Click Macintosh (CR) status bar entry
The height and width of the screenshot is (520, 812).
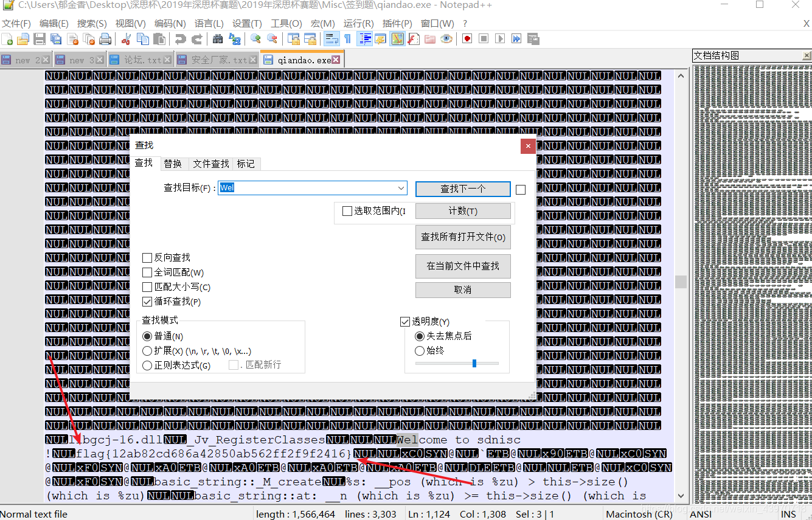coord(639,514)
